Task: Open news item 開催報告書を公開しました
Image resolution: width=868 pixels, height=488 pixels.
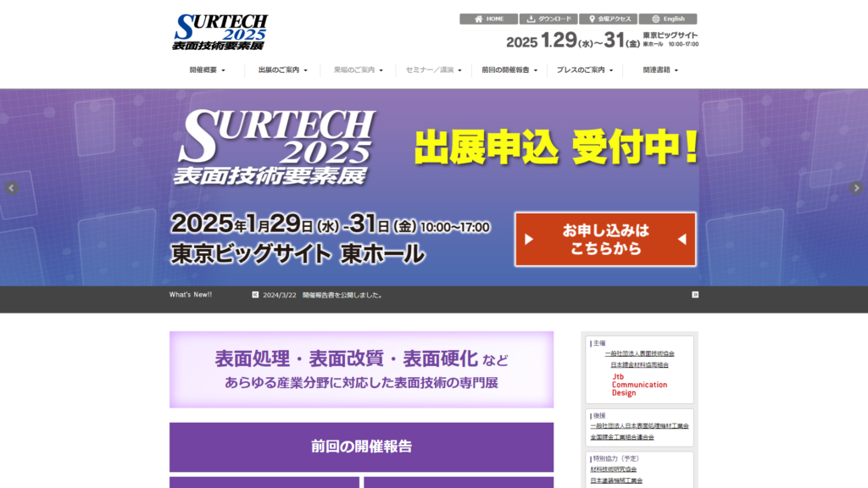Action: 342,295
